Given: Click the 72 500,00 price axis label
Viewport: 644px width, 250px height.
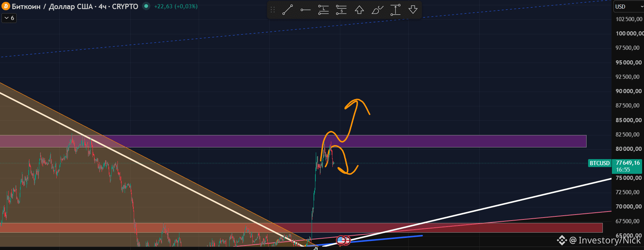Looking at the screenshot, I should coord(628,192).
